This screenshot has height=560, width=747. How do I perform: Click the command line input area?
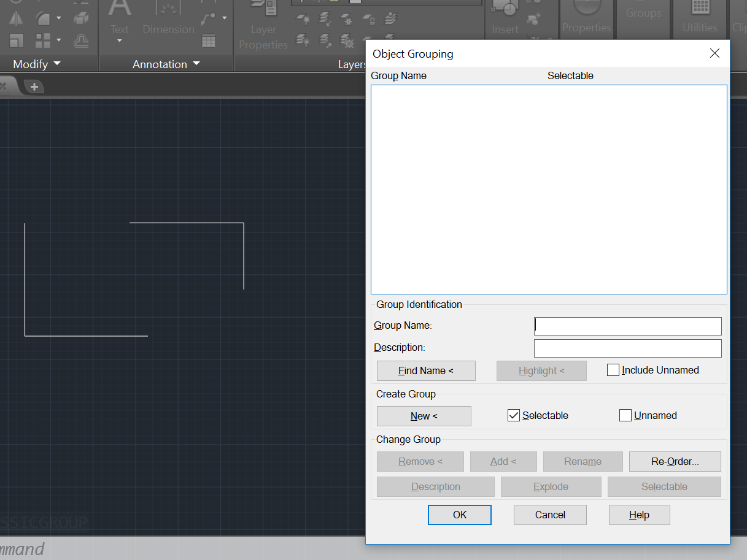183,548
